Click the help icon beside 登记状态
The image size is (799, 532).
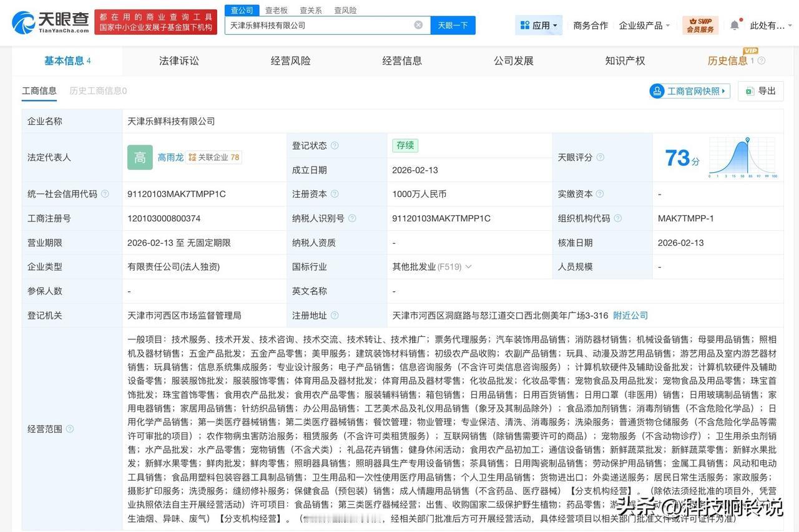click(335, 145)
